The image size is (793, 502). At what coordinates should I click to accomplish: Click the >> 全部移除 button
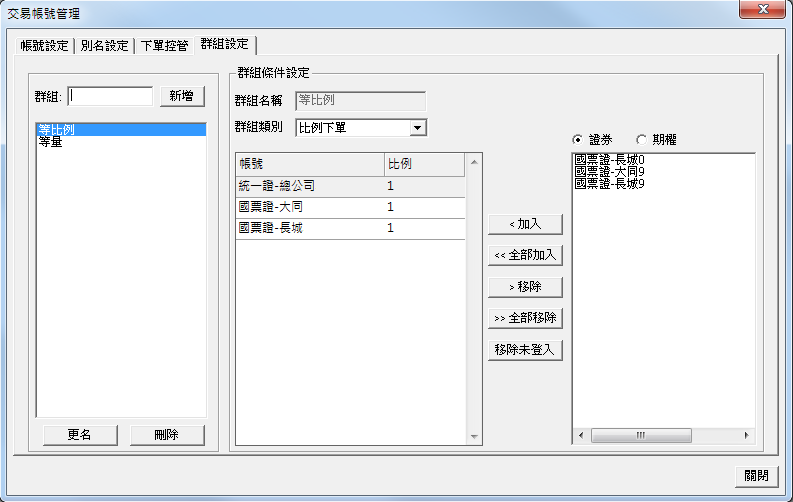(525, 319)
